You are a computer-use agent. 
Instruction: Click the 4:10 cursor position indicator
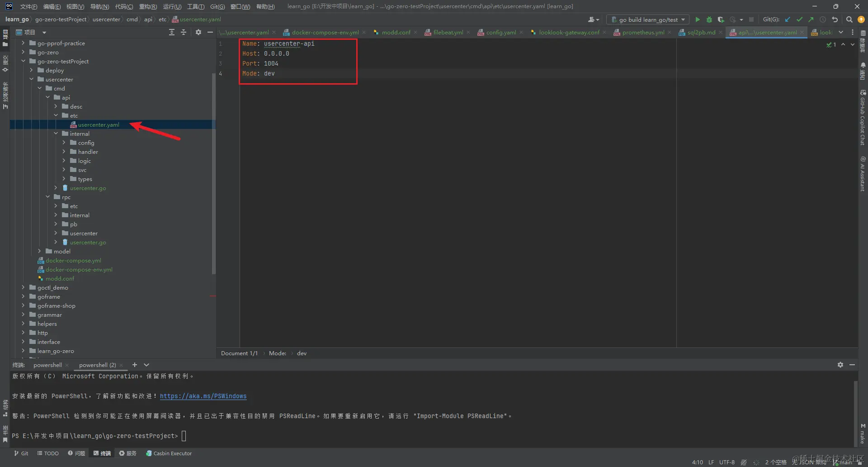coord(698,462)
